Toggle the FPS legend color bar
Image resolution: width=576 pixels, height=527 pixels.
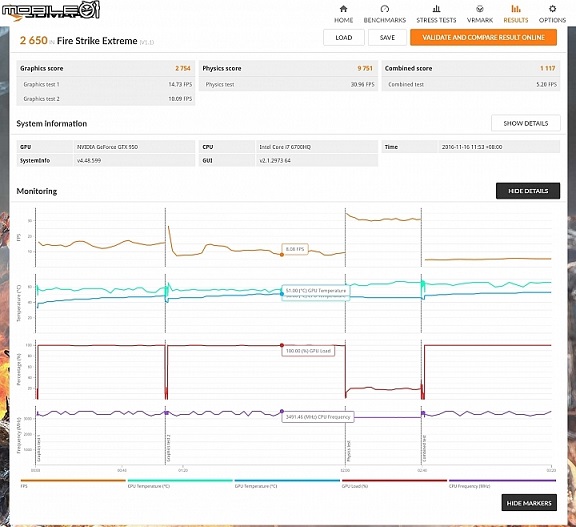73,480
